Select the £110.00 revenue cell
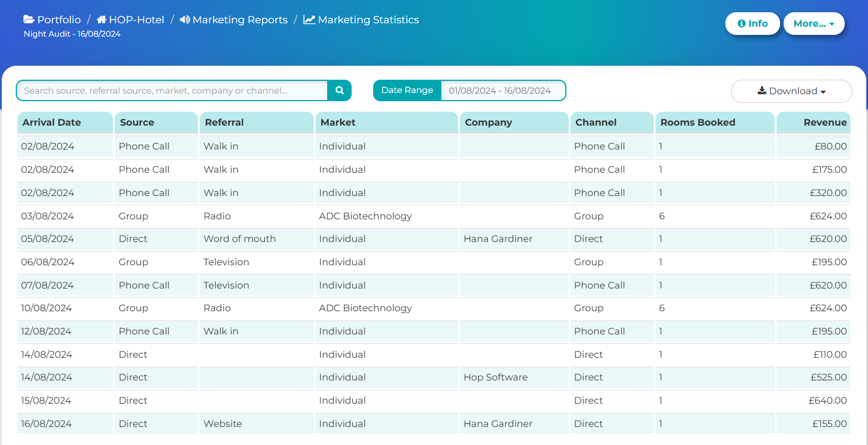This screenshot has height=445, width=868. tap(813, 354)
